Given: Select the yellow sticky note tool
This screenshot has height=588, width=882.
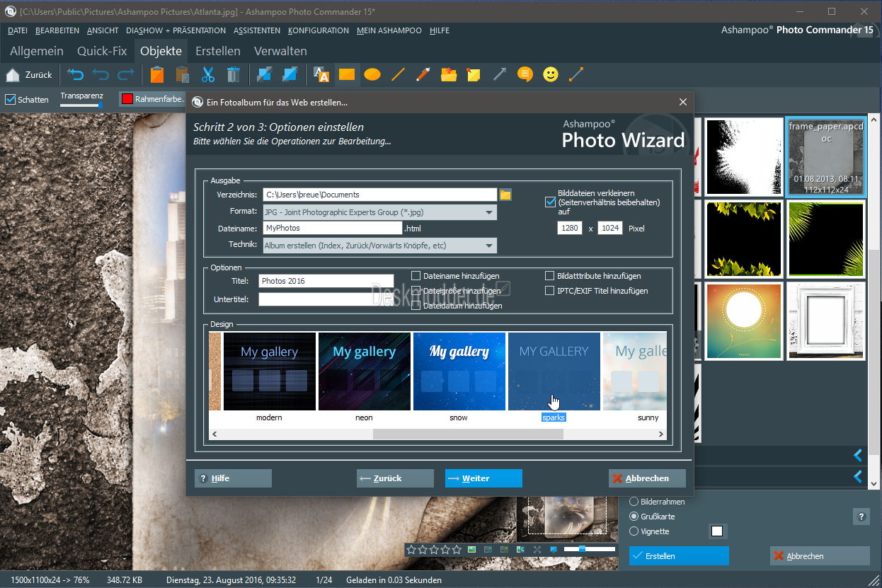Looking at the screenshot, I should coord(474,74).
